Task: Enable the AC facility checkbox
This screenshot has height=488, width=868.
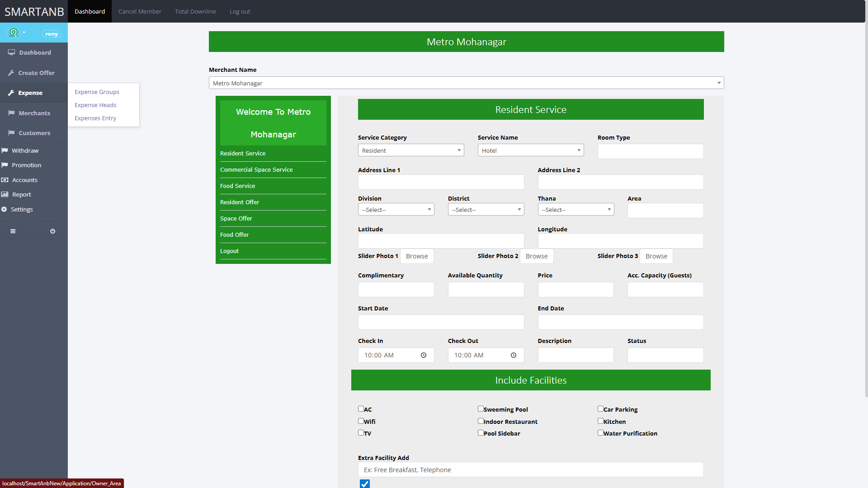Action: [x=361, y=408]
